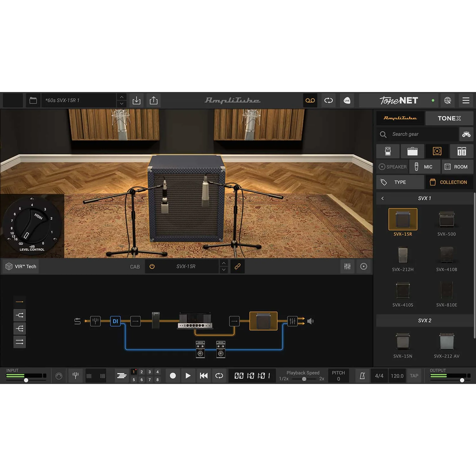Open the preset browser folder icon
Image resolution: width=476 pixels, height=476 pixels.
tap(33, 100)
